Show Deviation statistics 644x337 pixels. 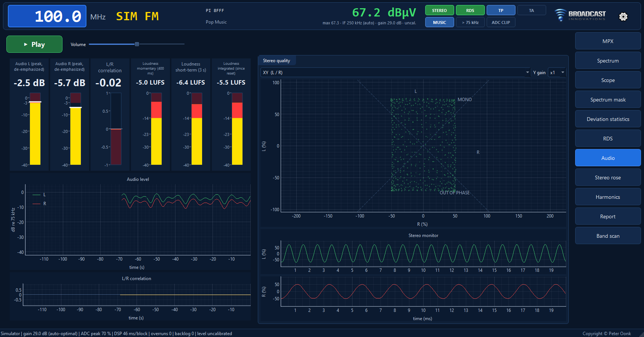(x=608, y=119)
